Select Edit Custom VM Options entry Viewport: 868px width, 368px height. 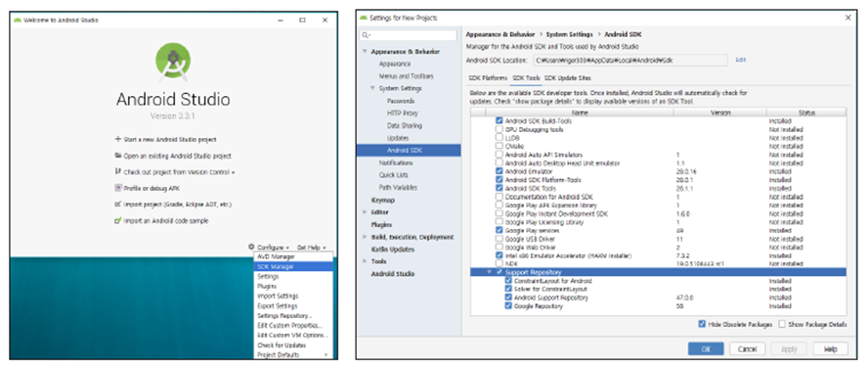coord(293,336)
